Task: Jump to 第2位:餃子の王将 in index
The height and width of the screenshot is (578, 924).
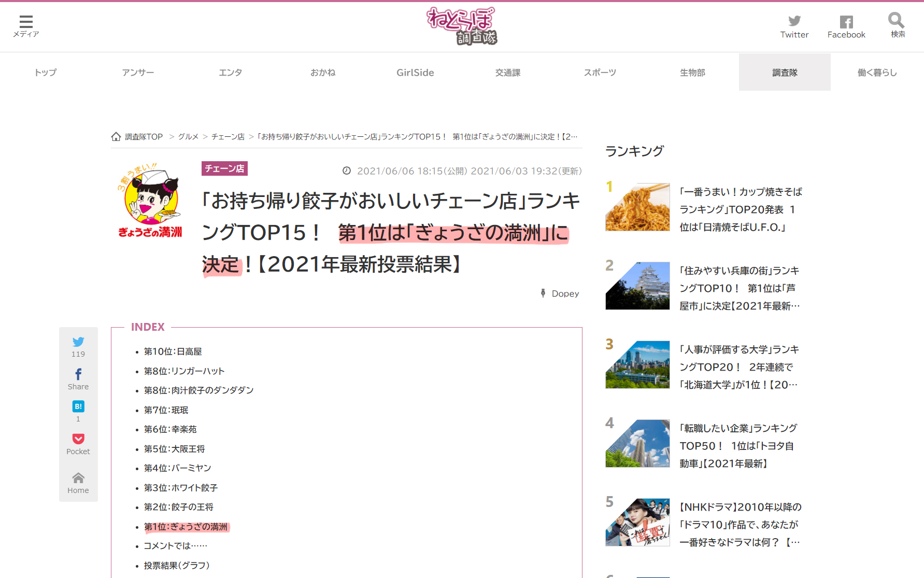Action: click(x=179, y=507)
